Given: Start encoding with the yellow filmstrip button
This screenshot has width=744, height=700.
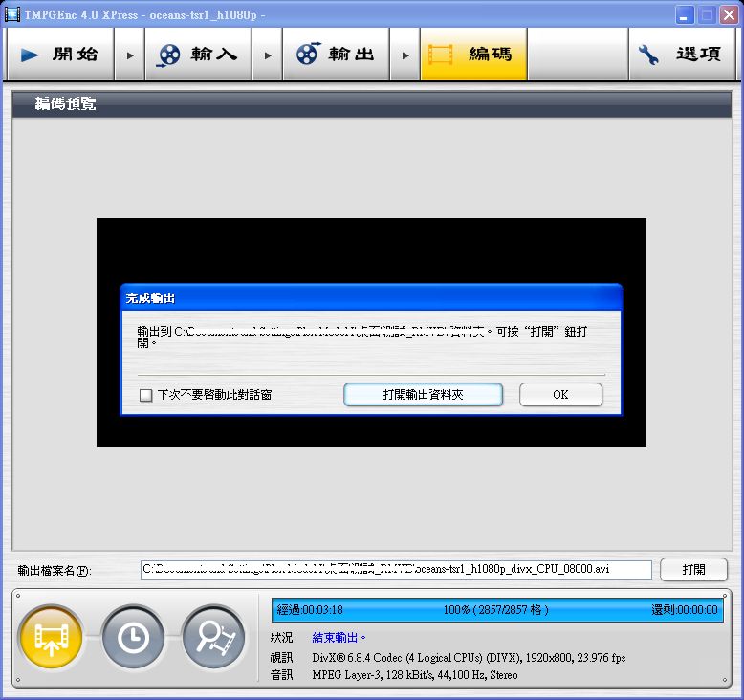Looking at the screenshot, I should (51, 637).
